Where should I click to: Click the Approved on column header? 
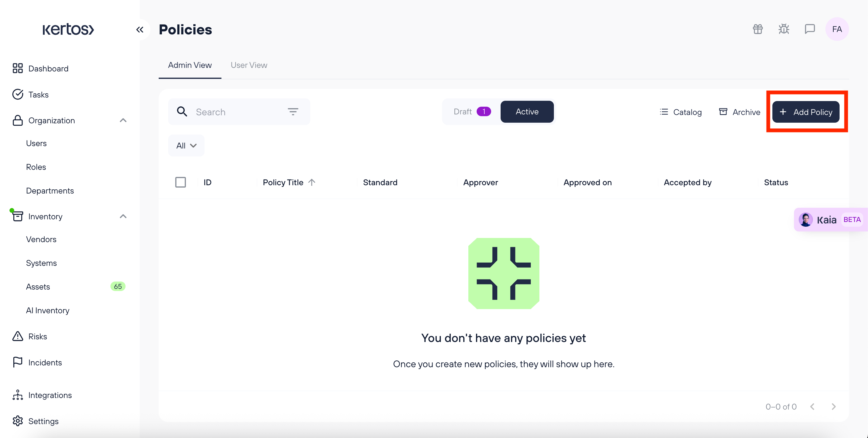coord(588,183)
